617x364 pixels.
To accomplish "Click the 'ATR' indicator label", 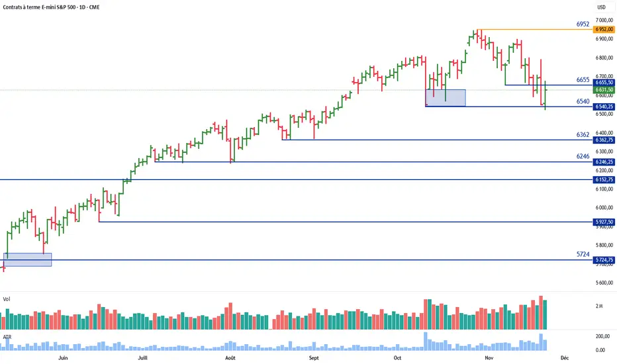I will pos(7,336).
